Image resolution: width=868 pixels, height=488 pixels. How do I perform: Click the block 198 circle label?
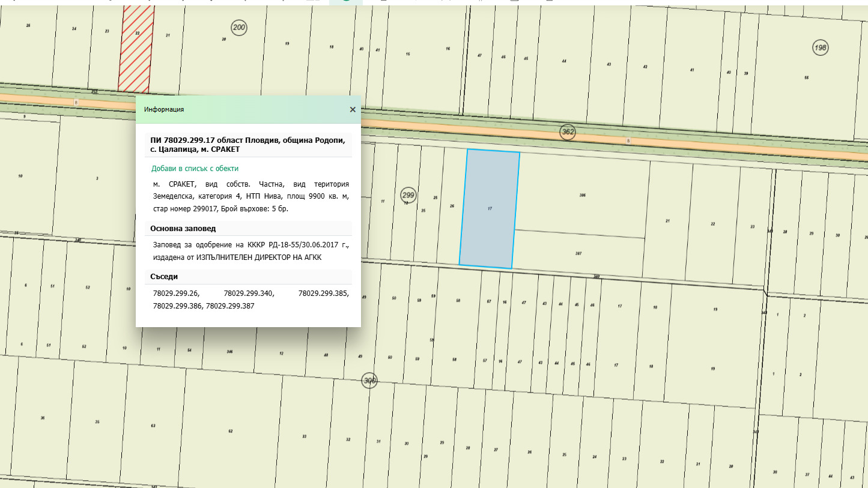coord(821,47)
